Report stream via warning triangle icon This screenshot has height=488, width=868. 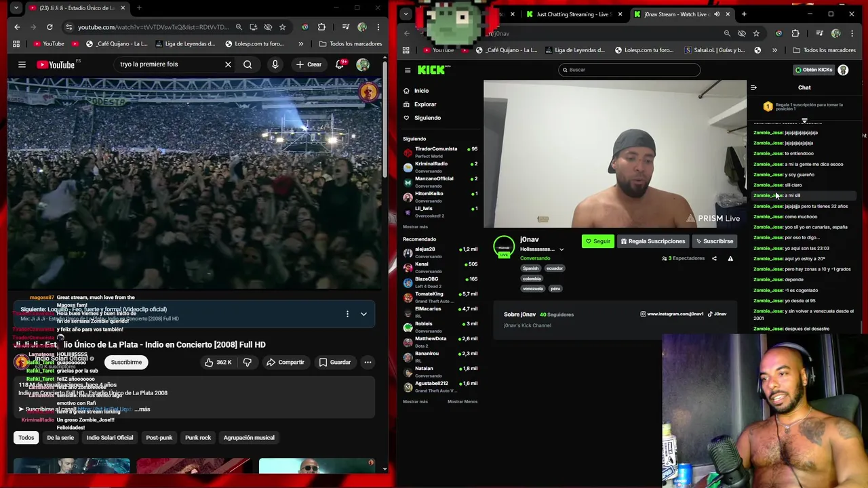[x=730, y=258]
